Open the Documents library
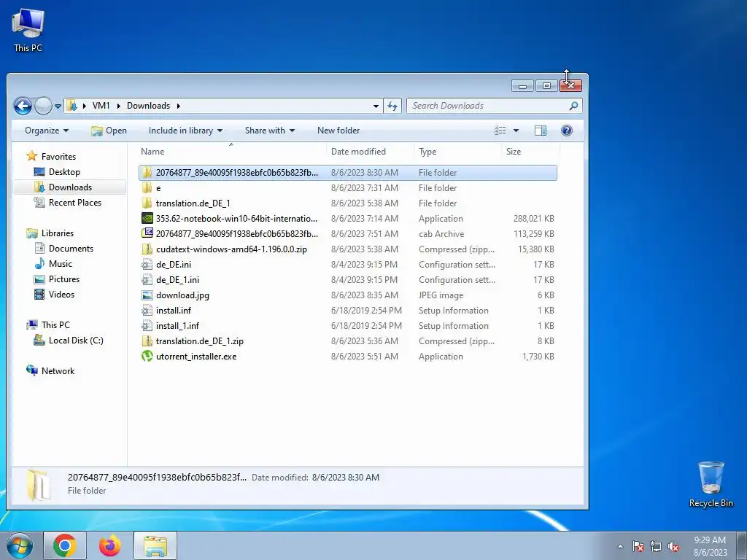Screen dimensions: 747x560 tap(64, 248)
